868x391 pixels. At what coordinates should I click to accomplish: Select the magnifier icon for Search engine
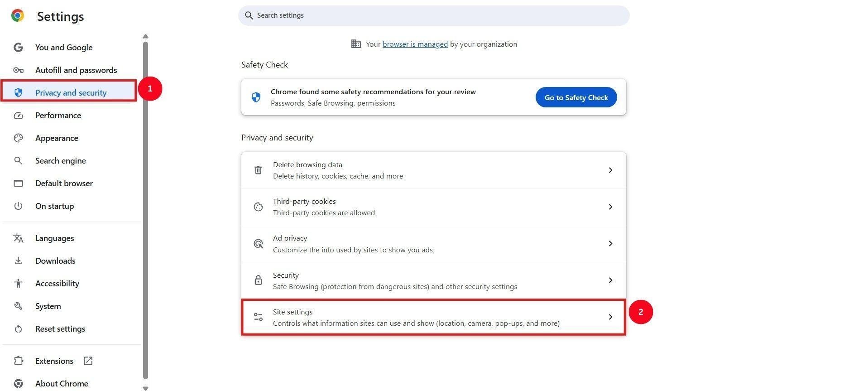tap(18, 160)
